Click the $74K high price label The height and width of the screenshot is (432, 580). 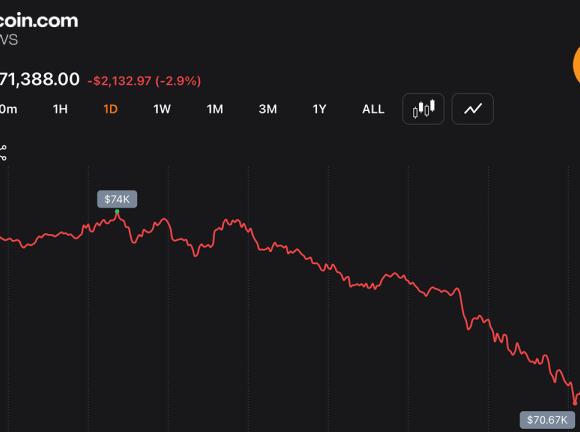click(x=117, y=199)
